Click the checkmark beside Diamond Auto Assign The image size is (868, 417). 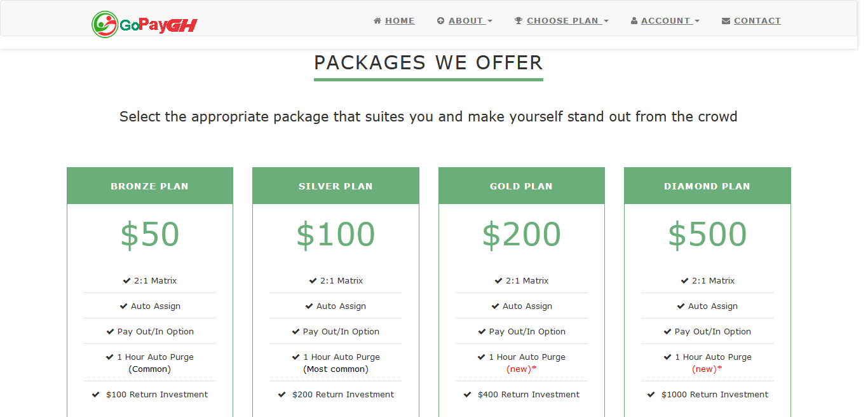[681, 306]
